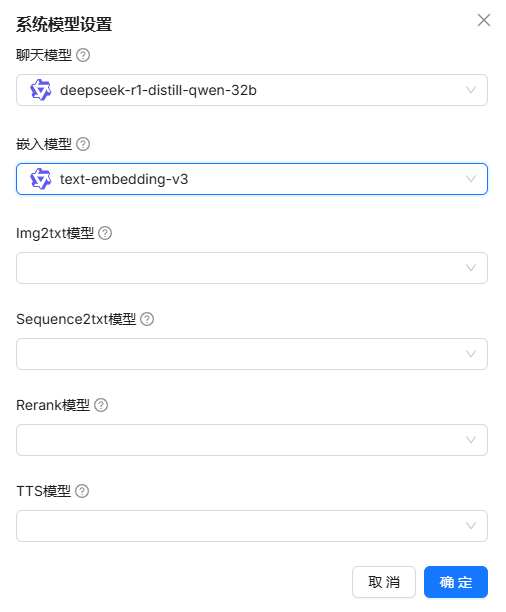Click the help icon beside Sequence2txt模型
Image resolution: width=506 pixels, height=612 pixels.
(147, 319)
